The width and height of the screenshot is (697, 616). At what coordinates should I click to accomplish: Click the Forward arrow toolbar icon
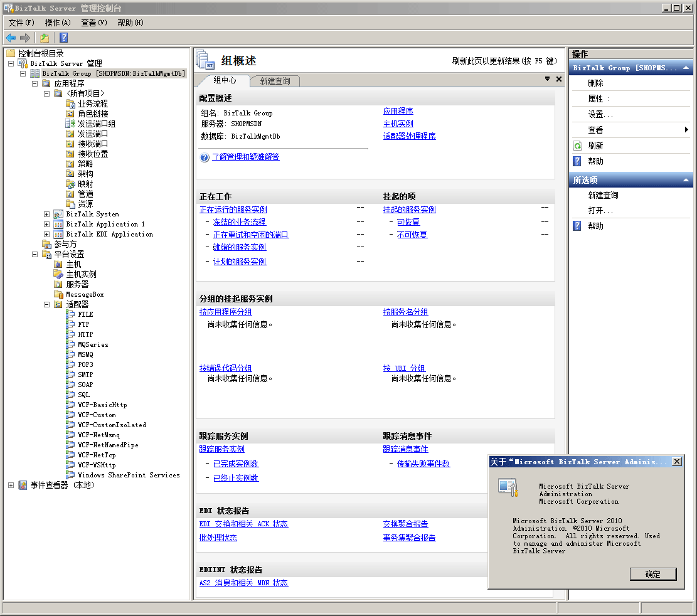click(25, 38)
